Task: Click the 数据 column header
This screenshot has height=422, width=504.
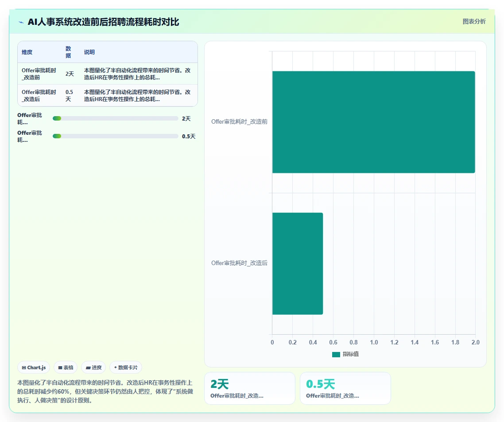Action: click(x=68, y=52)
